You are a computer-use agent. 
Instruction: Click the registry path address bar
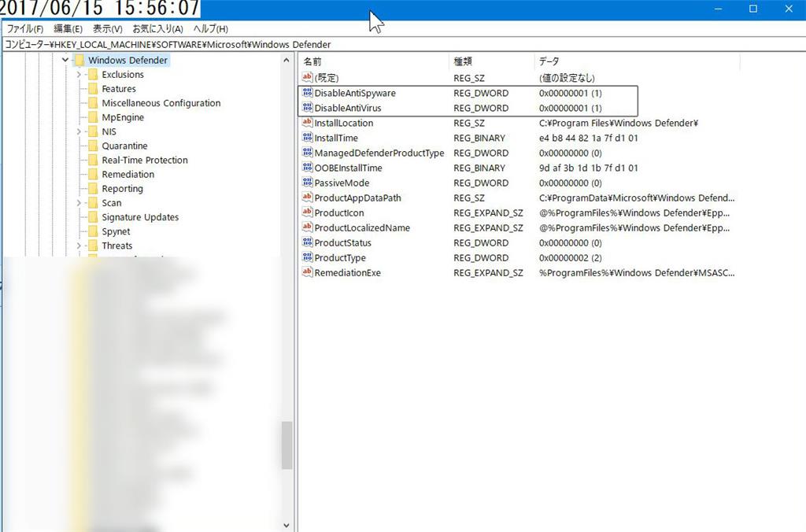pyautogui.click(x=403, y=44)
